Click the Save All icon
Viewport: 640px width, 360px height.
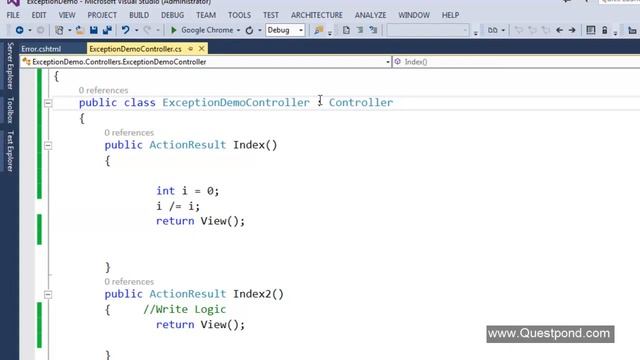pyautogui.click(x=107, y=30)
